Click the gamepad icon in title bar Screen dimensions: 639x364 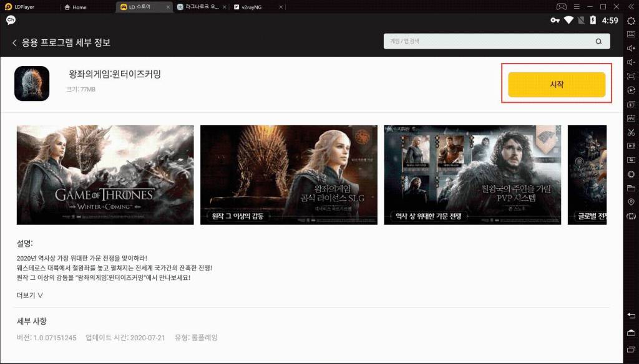click(x=562, y=6)
